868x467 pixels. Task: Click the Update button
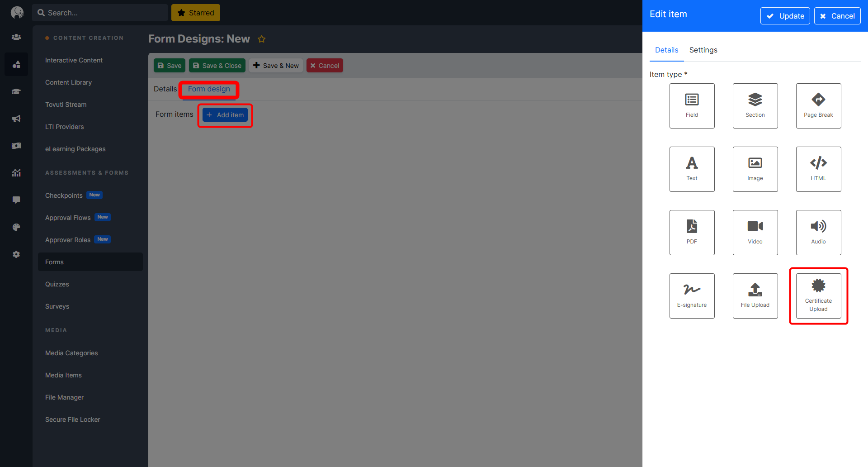[785, 16]
